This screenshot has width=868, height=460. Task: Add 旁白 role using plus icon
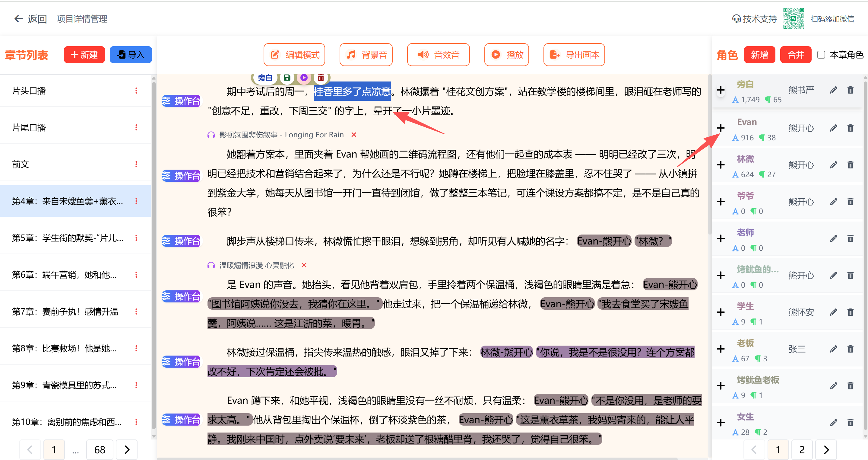[721, 90]
